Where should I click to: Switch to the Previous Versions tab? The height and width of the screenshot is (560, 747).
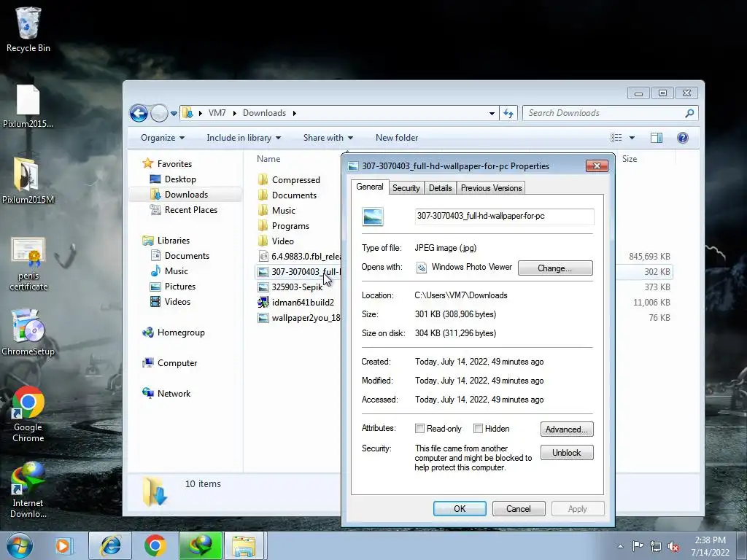[491, 188]
